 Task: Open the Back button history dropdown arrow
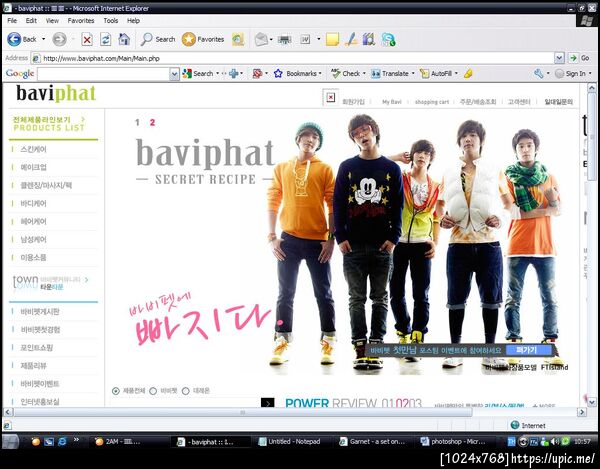(x=43, y=39)
